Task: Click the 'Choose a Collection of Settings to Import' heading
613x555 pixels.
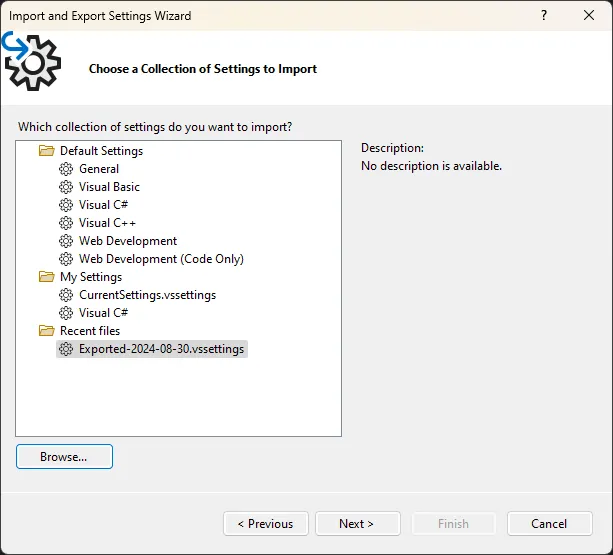Action: (x=203, y=69)
